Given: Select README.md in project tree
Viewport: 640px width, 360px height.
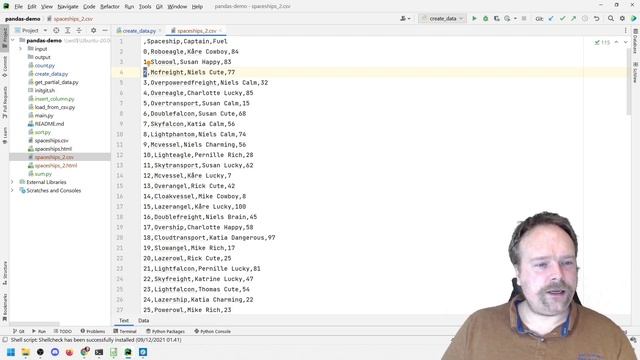Looking at the screenshot, I should (x=49, y=124).
